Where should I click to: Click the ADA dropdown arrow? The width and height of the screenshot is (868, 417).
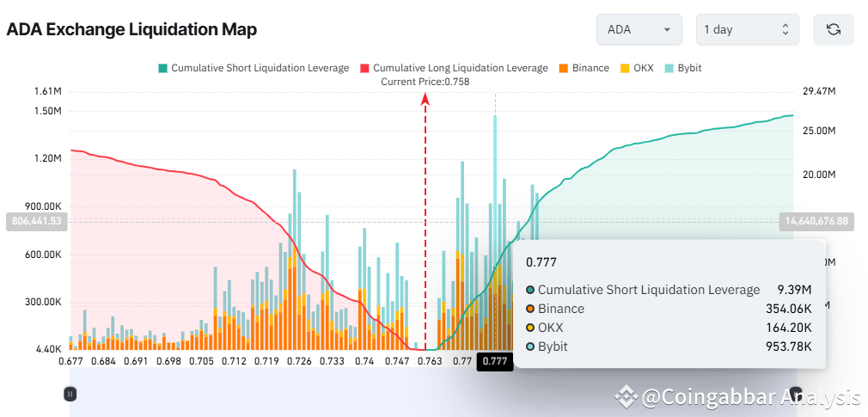(x=667, y=30)
